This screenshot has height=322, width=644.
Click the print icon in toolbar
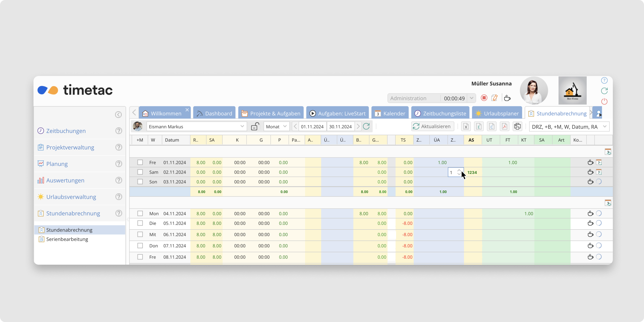[517, 126]
